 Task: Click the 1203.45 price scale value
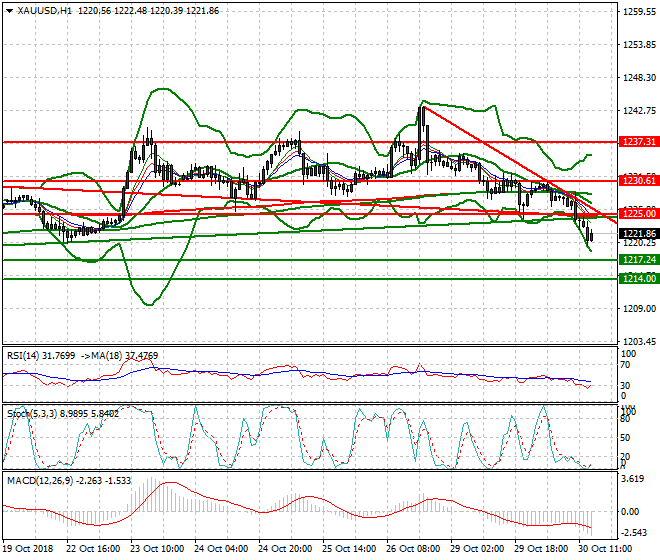click(x=639, y=341)
